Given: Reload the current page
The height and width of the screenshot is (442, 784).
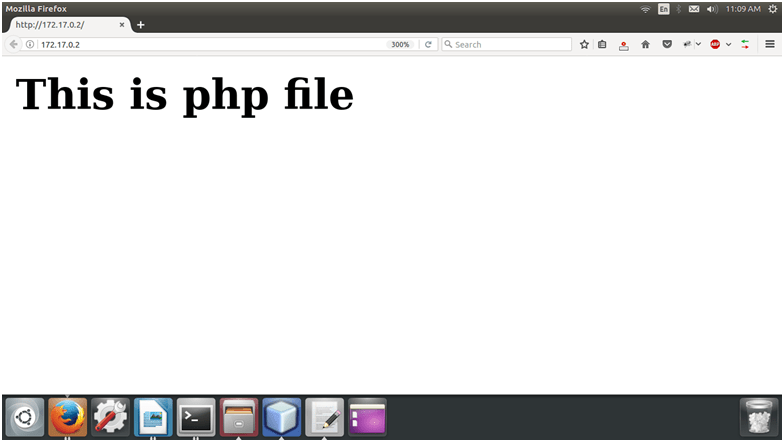Looking at the screenshot, I should click(428, 44).
